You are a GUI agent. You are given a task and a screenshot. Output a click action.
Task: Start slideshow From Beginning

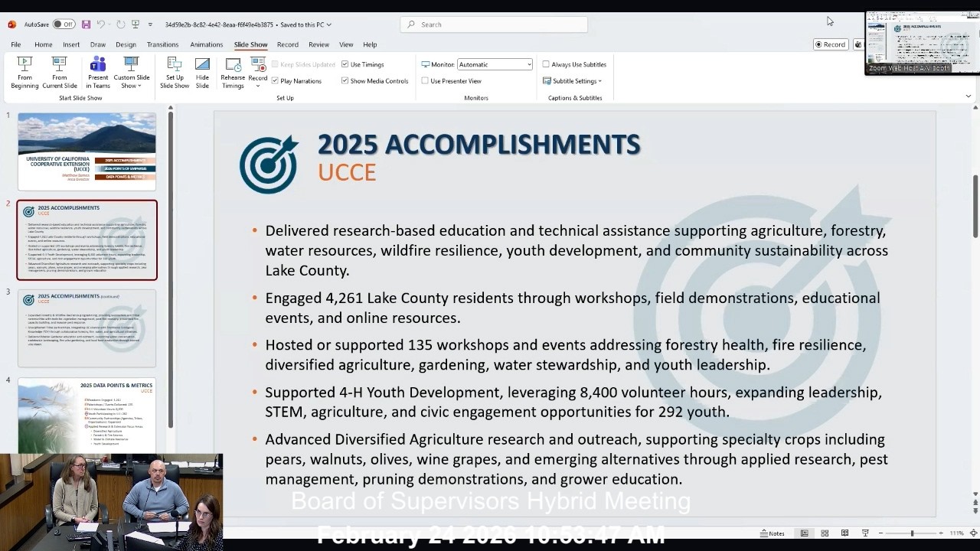(x=24, y=72)
